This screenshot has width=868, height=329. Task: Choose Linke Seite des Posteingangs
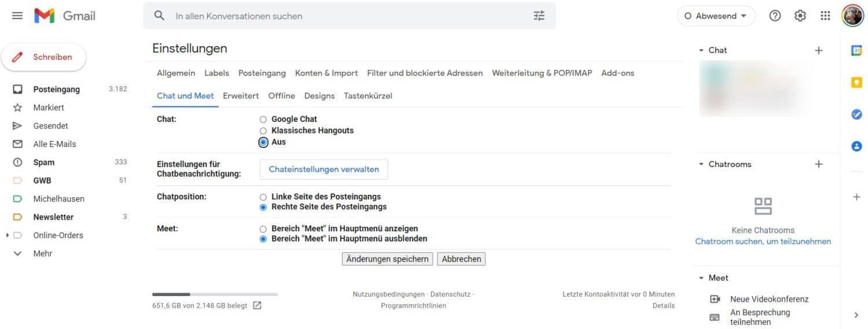pos(263,197)
